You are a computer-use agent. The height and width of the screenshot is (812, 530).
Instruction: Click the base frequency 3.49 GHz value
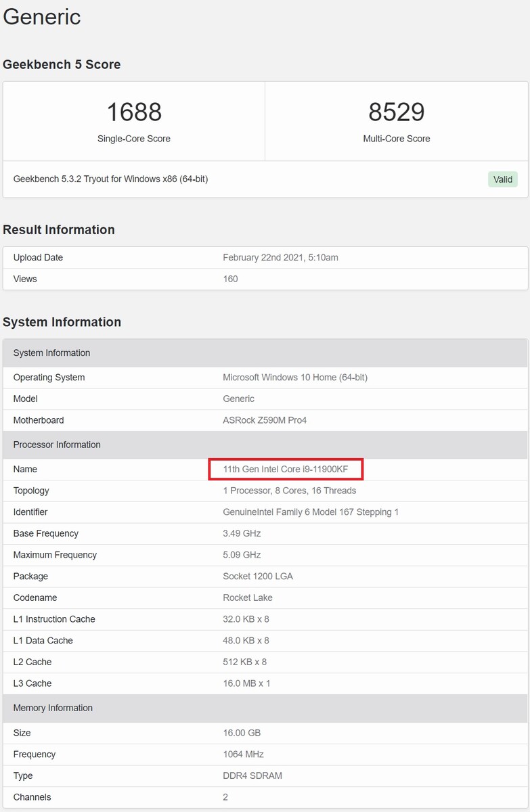point(242,533)
